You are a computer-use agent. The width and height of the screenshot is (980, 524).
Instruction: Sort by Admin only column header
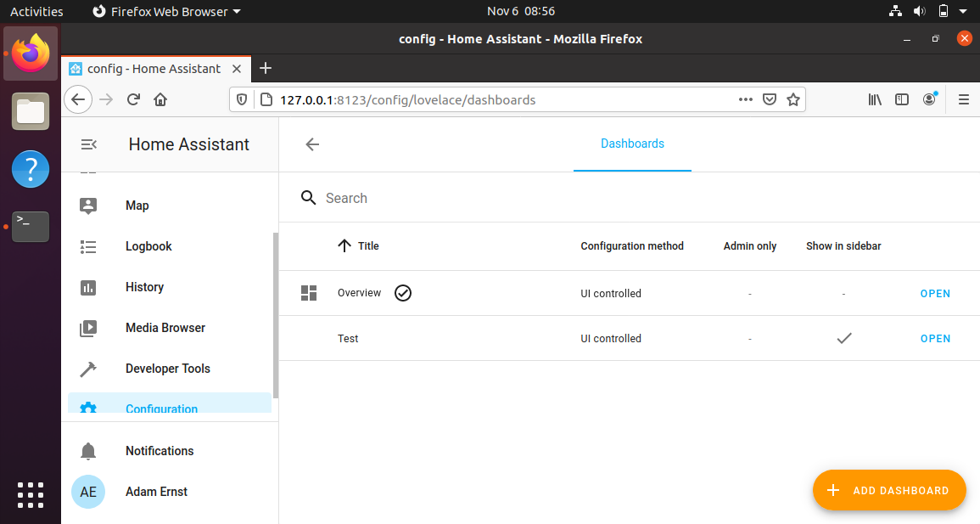750,245
